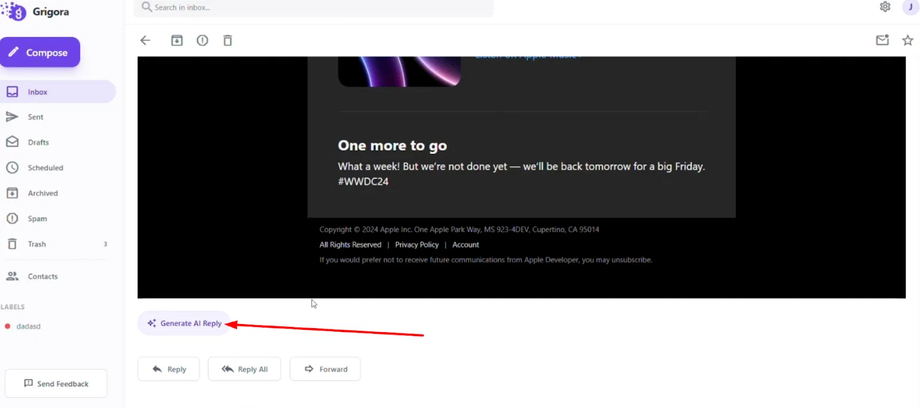The image size is (920, 408).
Task: Mark email as unread envelope icon
Action: click(x=882, y=40)
